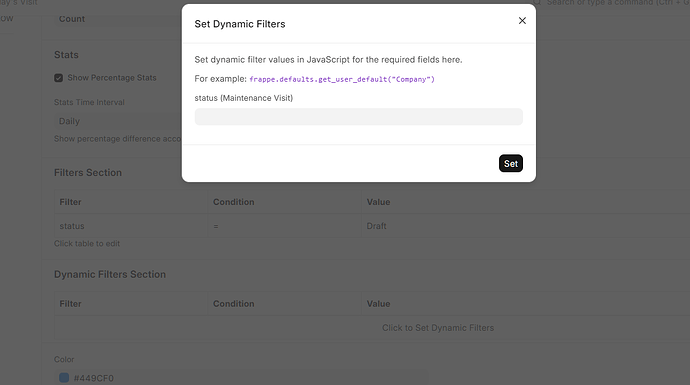Viewport: 690px width, 385px height.
Task: Toggle Show Percentage Stats checkbox
Action: click(59, 78)
